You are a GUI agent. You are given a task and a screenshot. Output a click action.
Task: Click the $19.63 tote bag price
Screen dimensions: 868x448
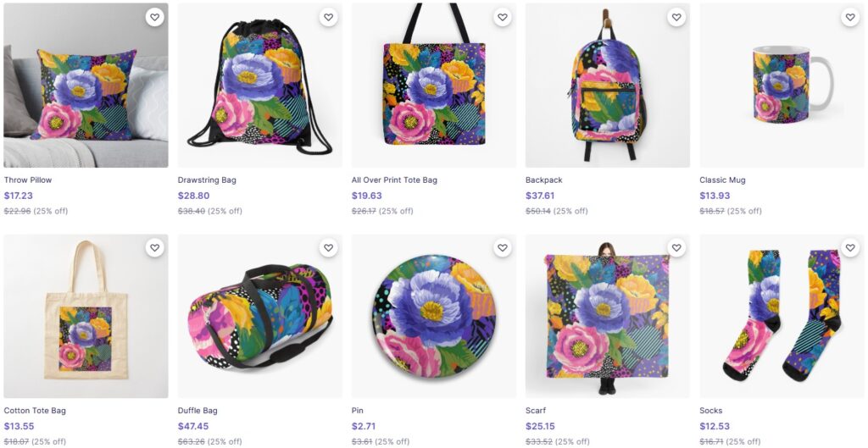[367, 196]
